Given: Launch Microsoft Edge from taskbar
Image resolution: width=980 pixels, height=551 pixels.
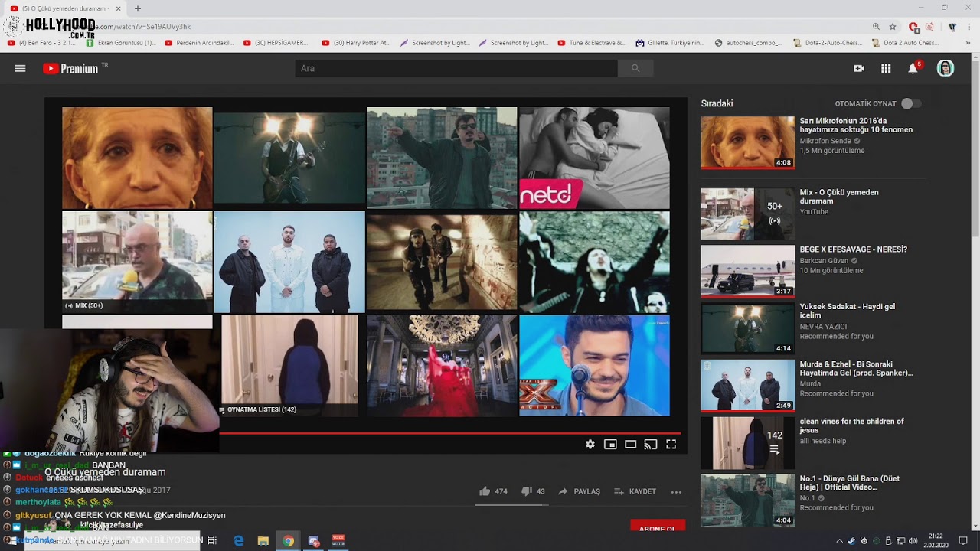Looking at the screenshot, I should pyautogui.click(x=239, y=541).
